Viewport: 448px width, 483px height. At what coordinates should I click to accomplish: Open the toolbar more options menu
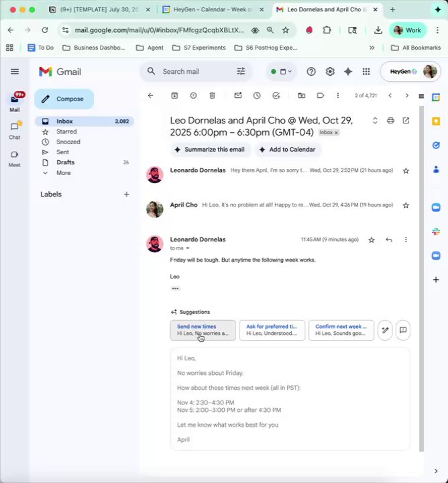tap(338, 95)
